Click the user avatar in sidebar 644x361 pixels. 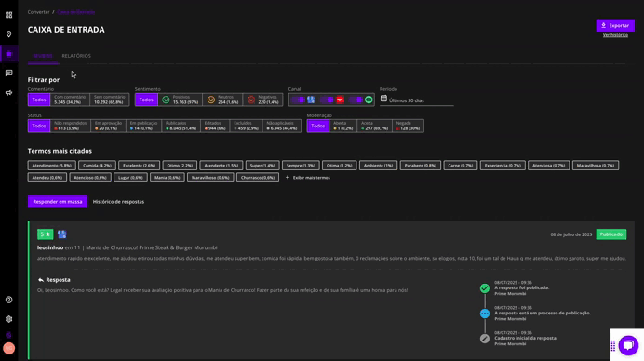(8, 348)
